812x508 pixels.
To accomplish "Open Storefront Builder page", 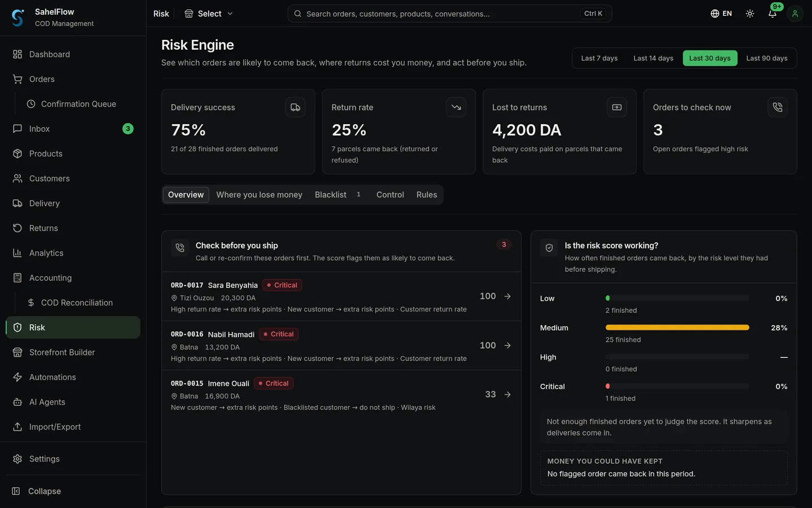I will click(x=73, y=352).
